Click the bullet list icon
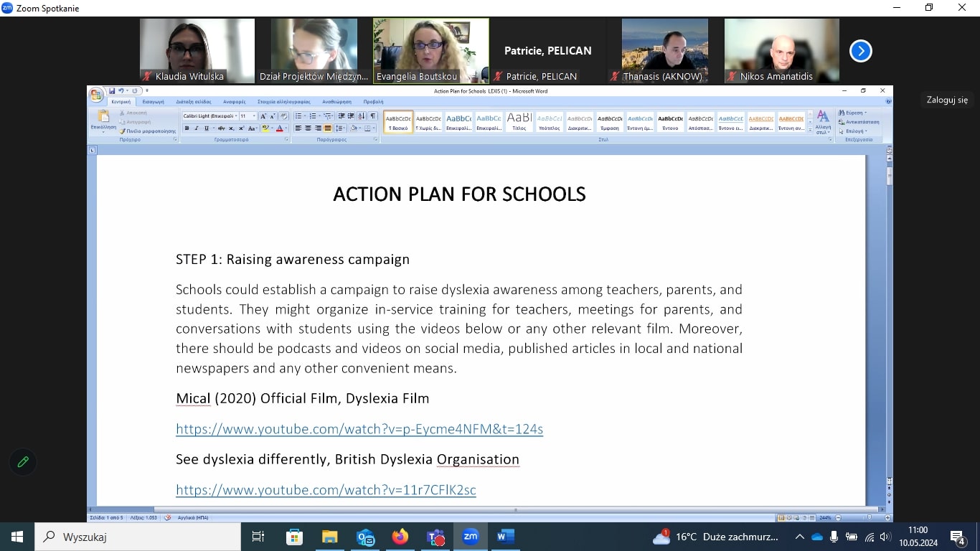The width and height of the screenshot is (980, 551). [x=298, y=116]
